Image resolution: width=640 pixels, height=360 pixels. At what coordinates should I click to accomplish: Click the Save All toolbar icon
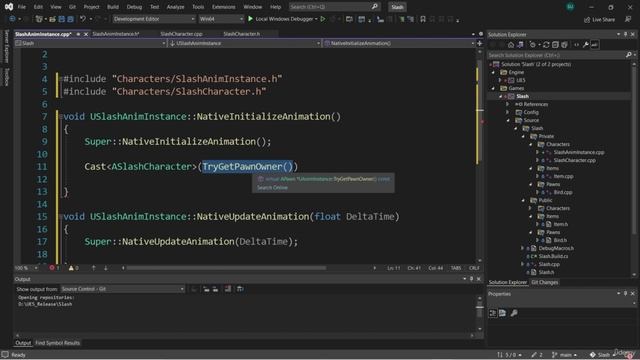(70, 19)
